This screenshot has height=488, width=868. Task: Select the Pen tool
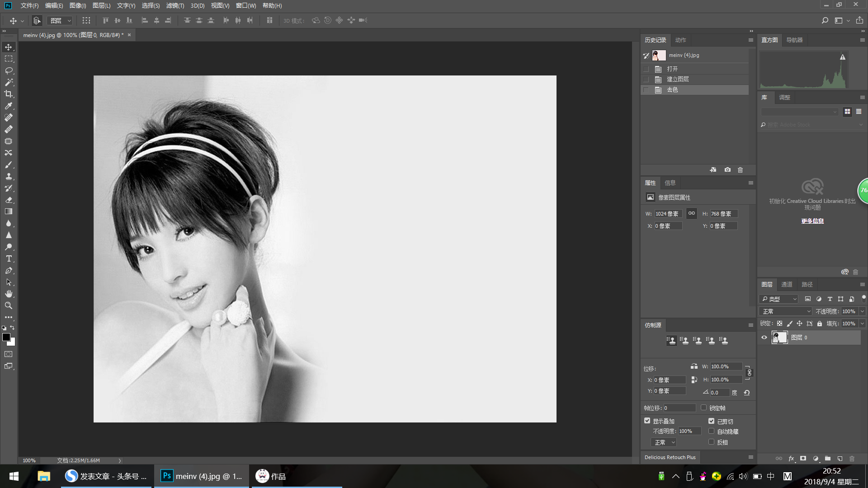coord(9,270)
